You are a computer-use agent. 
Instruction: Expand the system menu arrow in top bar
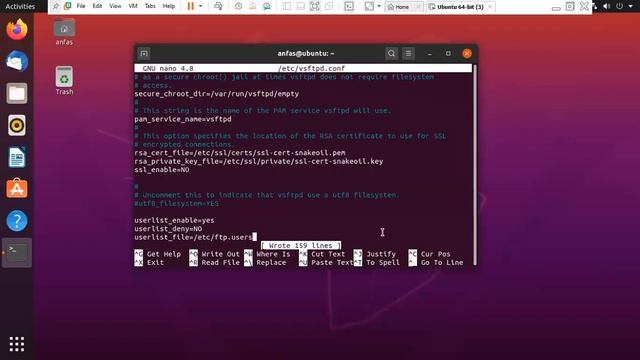[631, 6]
